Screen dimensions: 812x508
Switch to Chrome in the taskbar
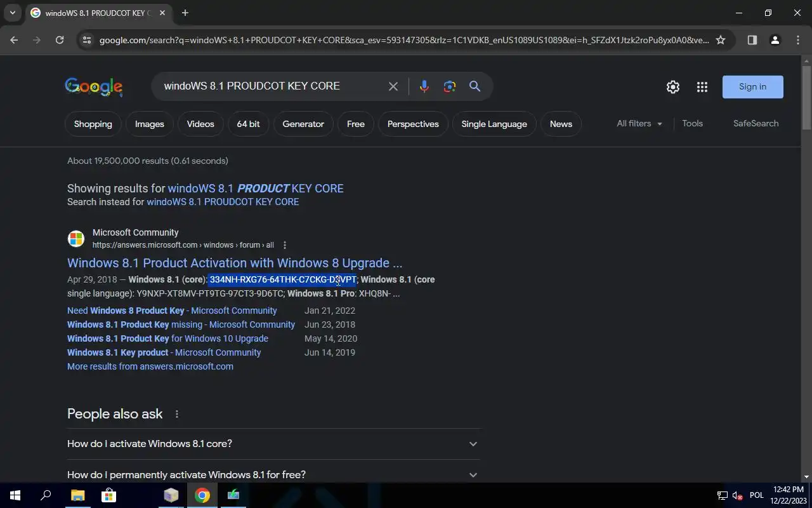(x=202, y=495)
